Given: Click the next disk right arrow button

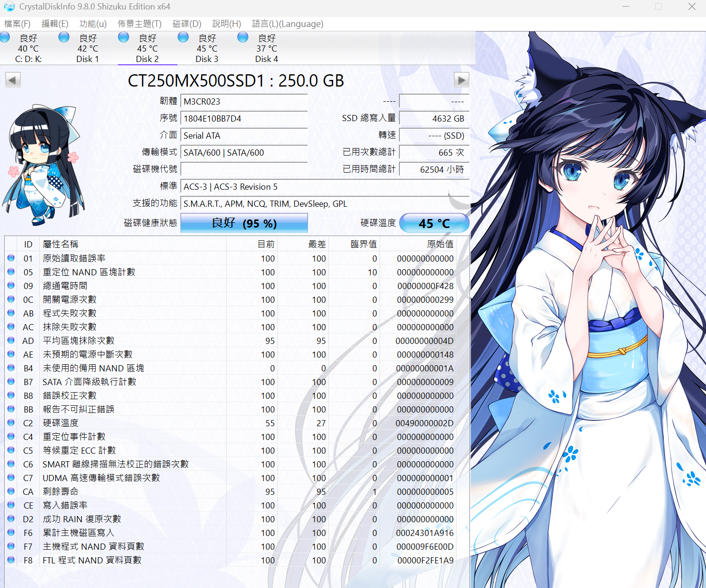Looking at the screenshot, I should [x=461, y=80].
